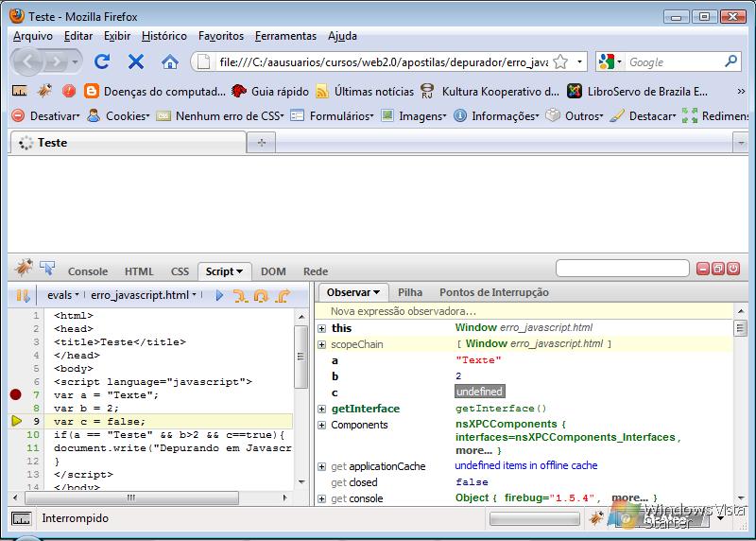This screenshot has width=756, height=541.
Task: Open the Informações menu
Action: [x=497, y=115]
